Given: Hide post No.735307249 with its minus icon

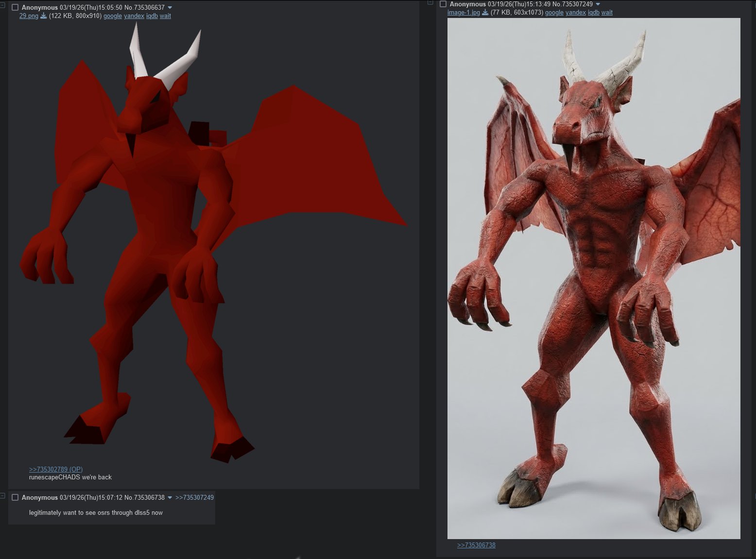Looking at the screenshot, I should click(430, 3).
